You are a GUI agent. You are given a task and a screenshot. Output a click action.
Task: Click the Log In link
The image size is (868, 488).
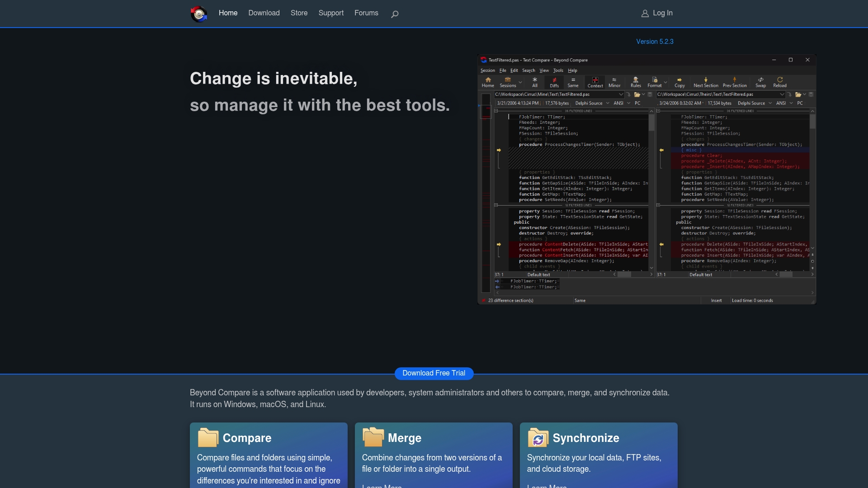click(x=657, y=13)
